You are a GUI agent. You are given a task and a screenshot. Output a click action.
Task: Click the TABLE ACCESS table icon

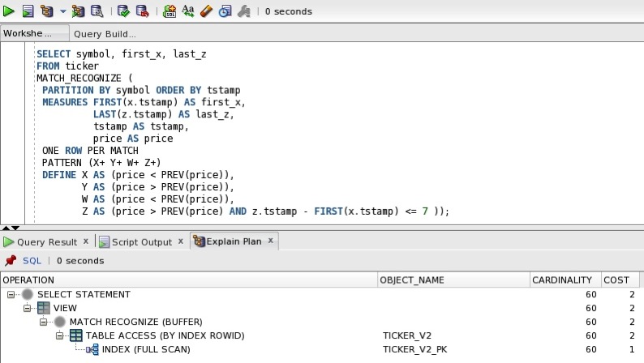pos(76,335)
